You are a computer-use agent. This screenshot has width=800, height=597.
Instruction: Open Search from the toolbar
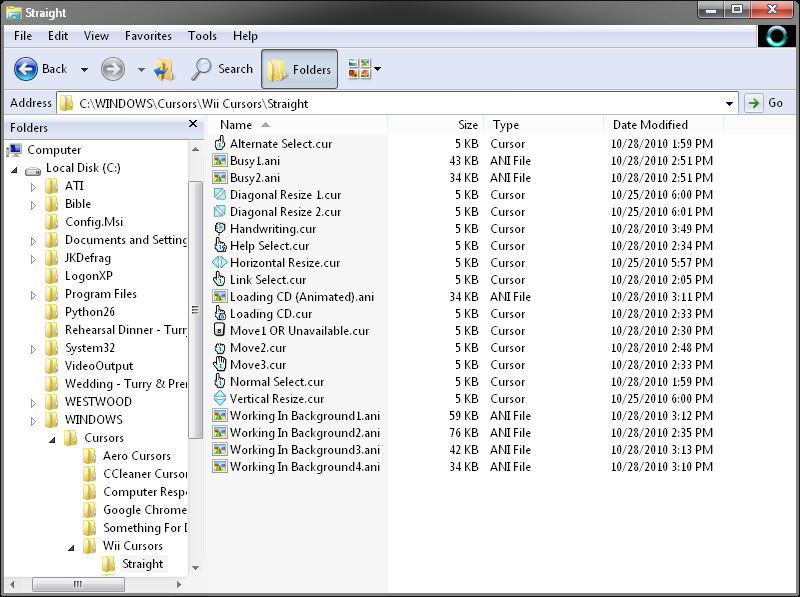[222, 69]
